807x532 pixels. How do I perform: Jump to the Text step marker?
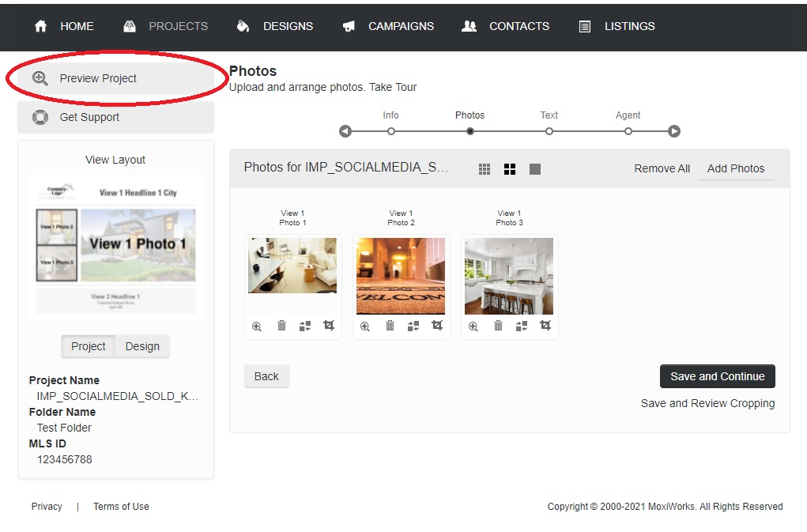[x=549, y=131]
